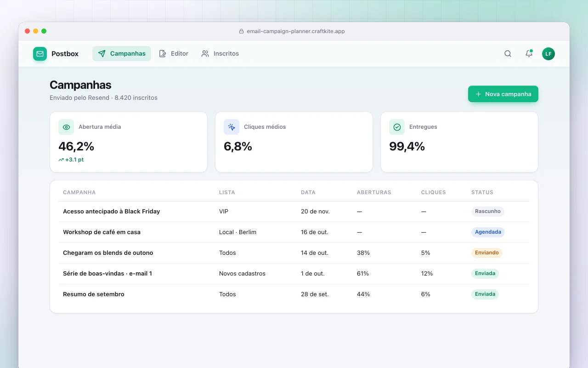Open notifications bell icon

529,54
